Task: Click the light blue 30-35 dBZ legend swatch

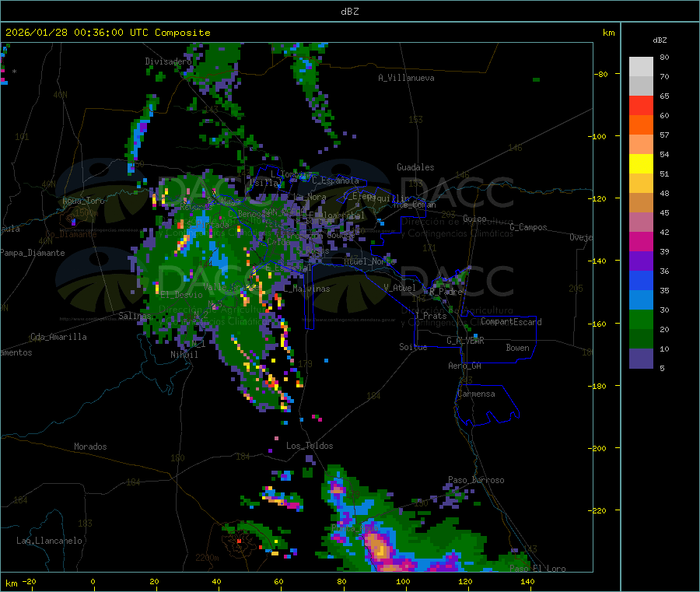Action: coord(641,300)
